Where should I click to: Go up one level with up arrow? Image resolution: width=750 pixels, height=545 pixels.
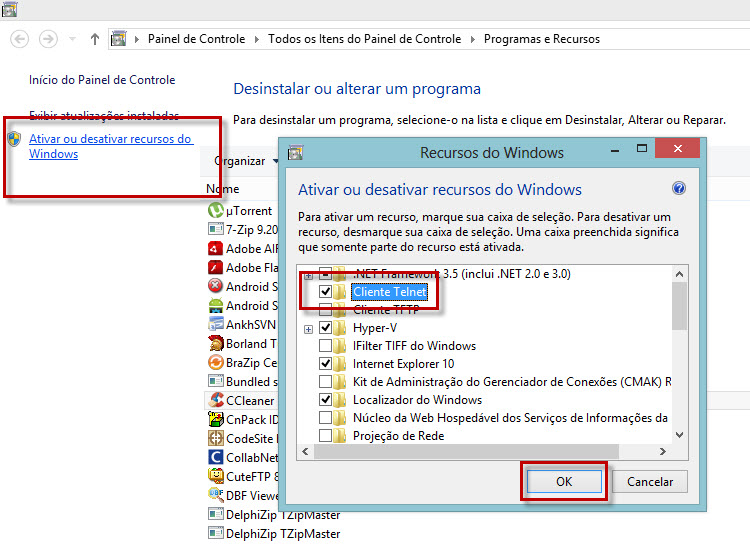[95, 39]
